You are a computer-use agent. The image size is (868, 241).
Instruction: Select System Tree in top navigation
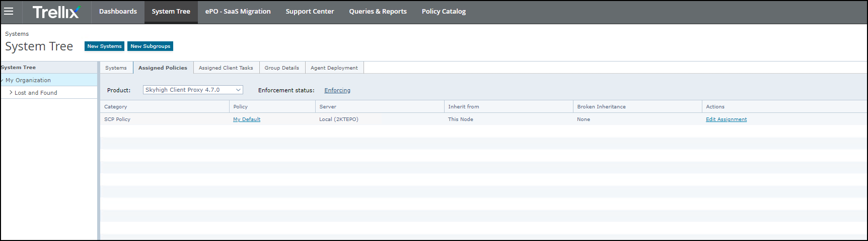pos(171,12)
